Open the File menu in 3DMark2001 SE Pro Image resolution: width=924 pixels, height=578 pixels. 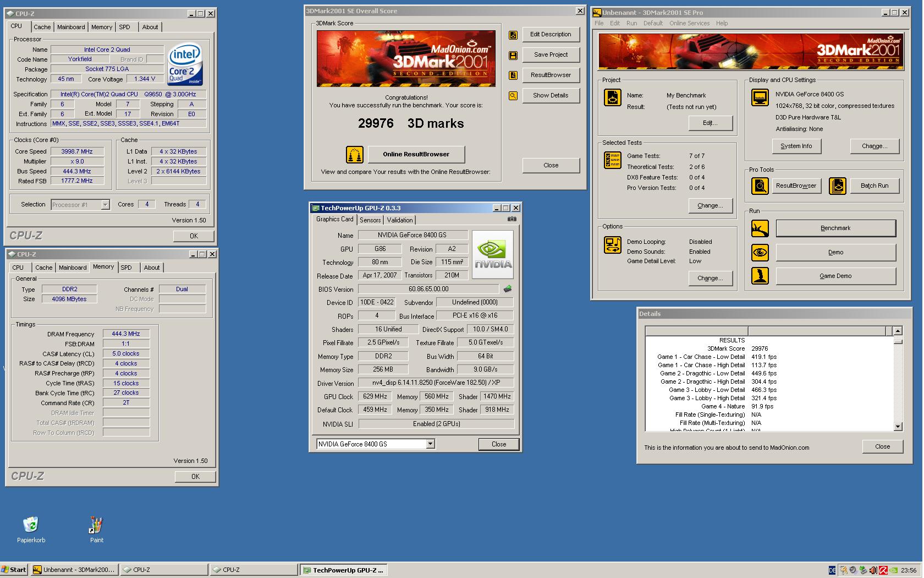[x=599, y=23]
